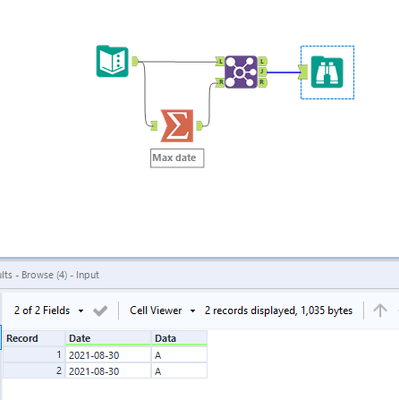
Task: Select the Max date annotation label
Action: pos(177,158)
